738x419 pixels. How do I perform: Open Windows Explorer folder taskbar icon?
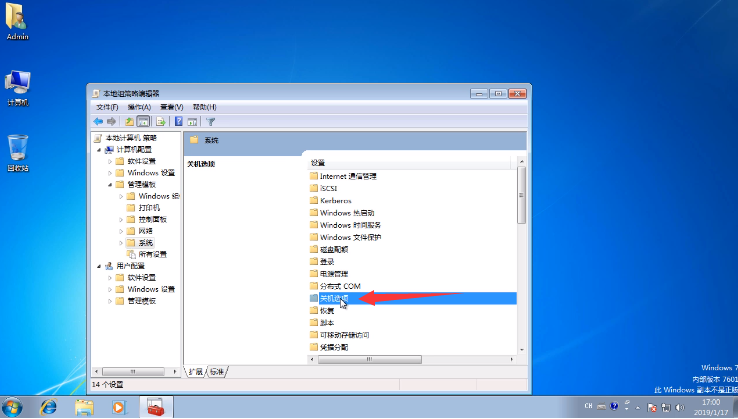84,407
